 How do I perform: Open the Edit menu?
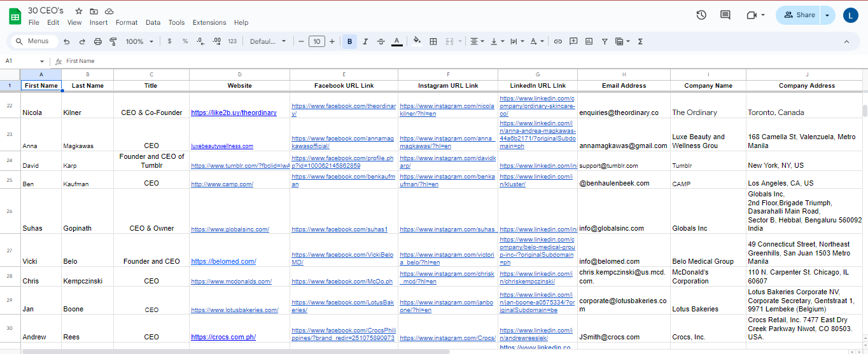[x=53, y=22]
